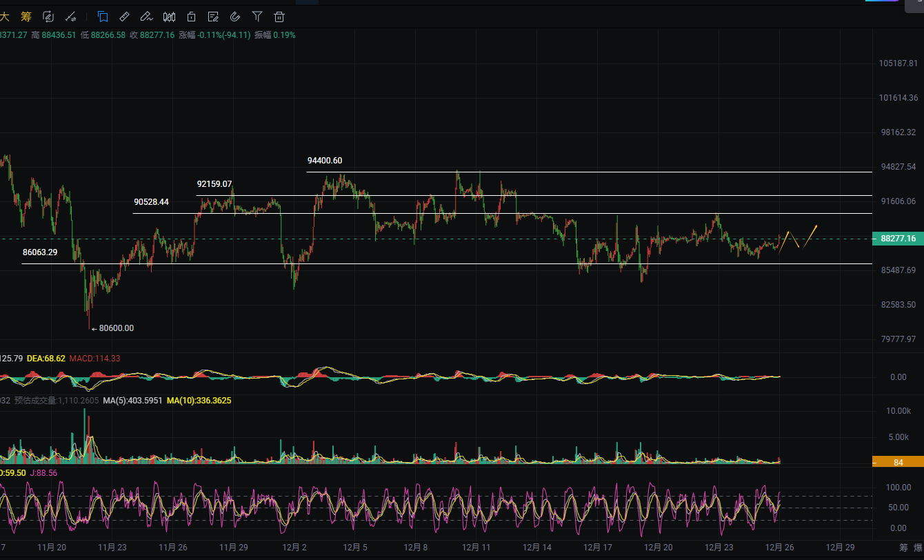Viewport: 924px width, 560px height.
Task: Select the 94400.60 horizontal resistance line label
Action: [x=324, y=161]
